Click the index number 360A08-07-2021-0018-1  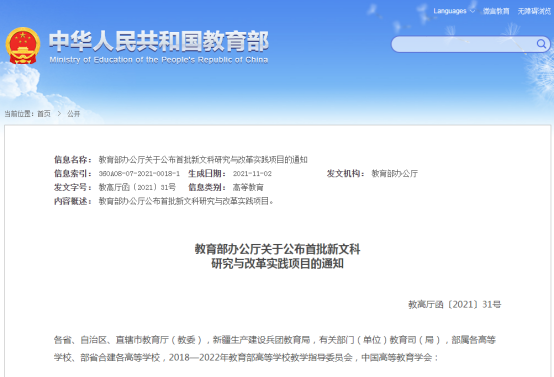tap(139, 173)
